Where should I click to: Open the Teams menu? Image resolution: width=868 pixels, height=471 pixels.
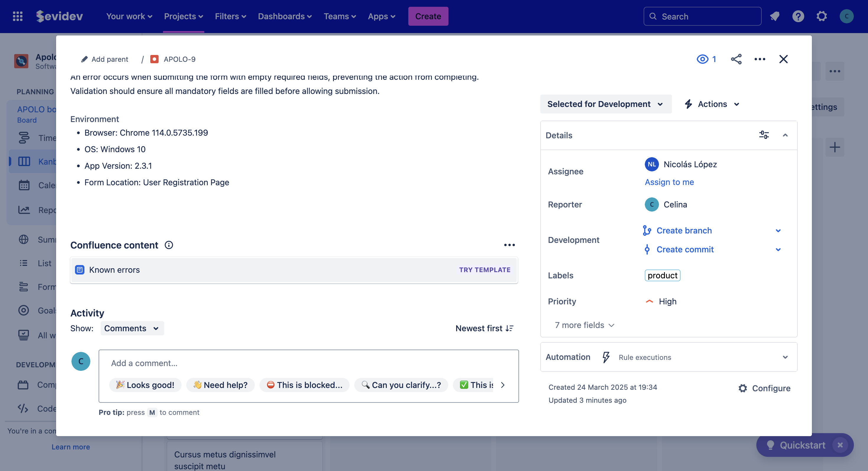[340, 16]
